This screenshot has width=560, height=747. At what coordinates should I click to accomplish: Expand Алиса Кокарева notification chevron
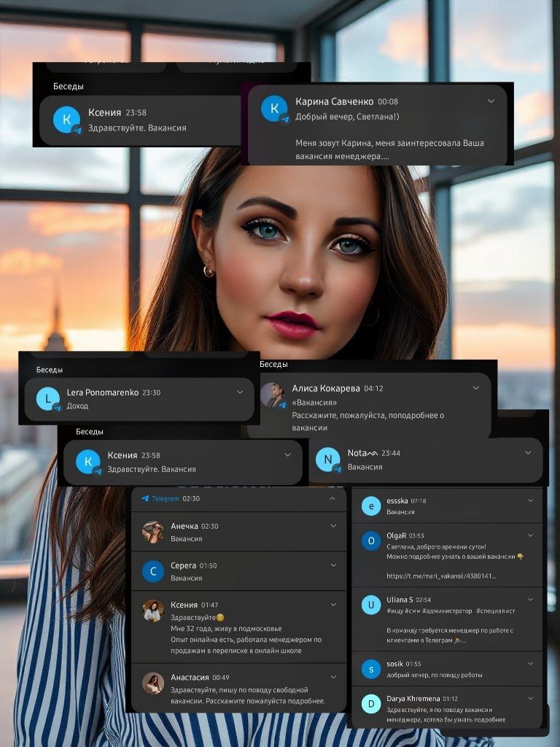[475, 388]
